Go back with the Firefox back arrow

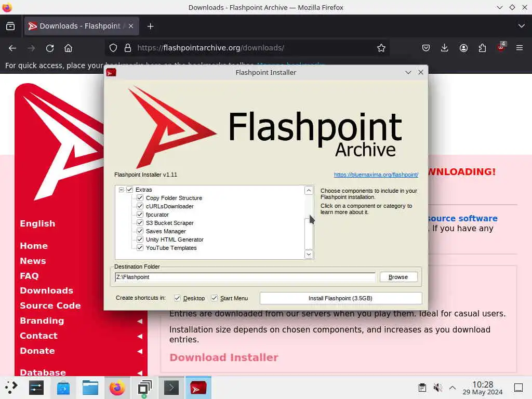12,48
